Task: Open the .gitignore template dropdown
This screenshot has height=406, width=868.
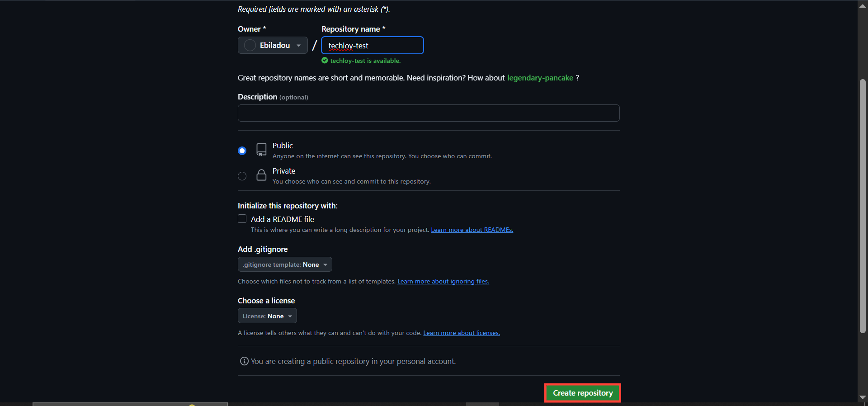Action: tap(284, 264)
